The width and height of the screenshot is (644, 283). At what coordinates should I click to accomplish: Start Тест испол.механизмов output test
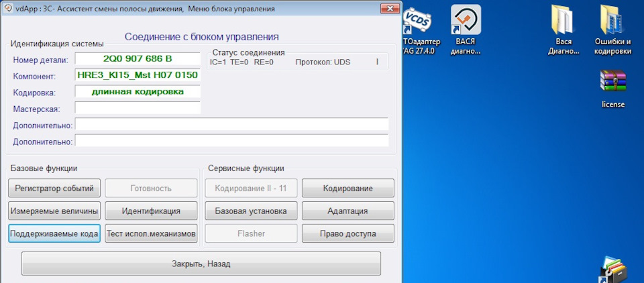151,234
